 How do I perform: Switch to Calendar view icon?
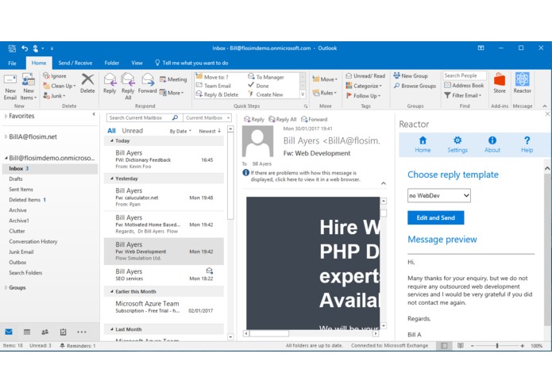(27, 332)
